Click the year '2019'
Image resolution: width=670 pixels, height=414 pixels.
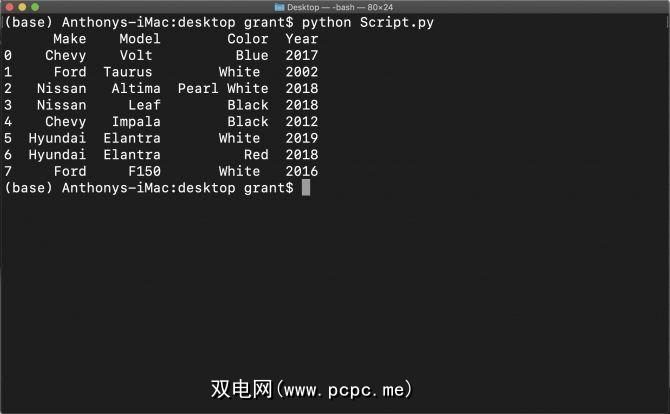point(302,138)
